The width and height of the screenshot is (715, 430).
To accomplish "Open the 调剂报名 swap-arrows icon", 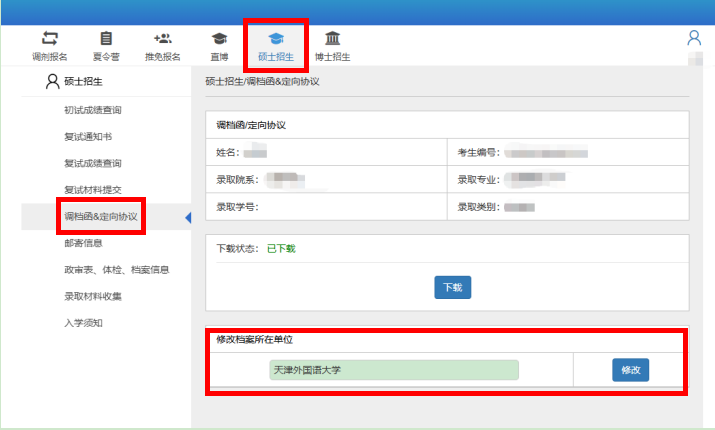I will [50, 38].
